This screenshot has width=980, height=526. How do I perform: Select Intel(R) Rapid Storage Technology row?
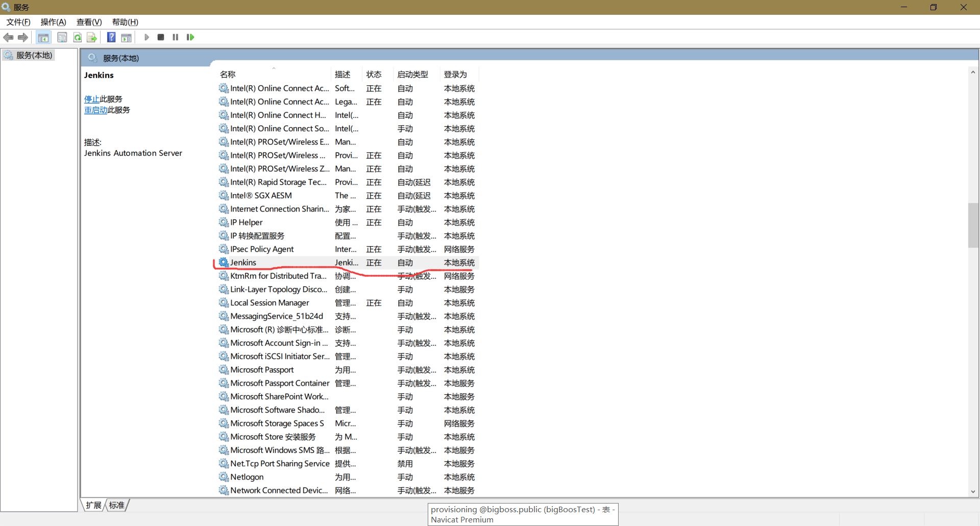349,182
